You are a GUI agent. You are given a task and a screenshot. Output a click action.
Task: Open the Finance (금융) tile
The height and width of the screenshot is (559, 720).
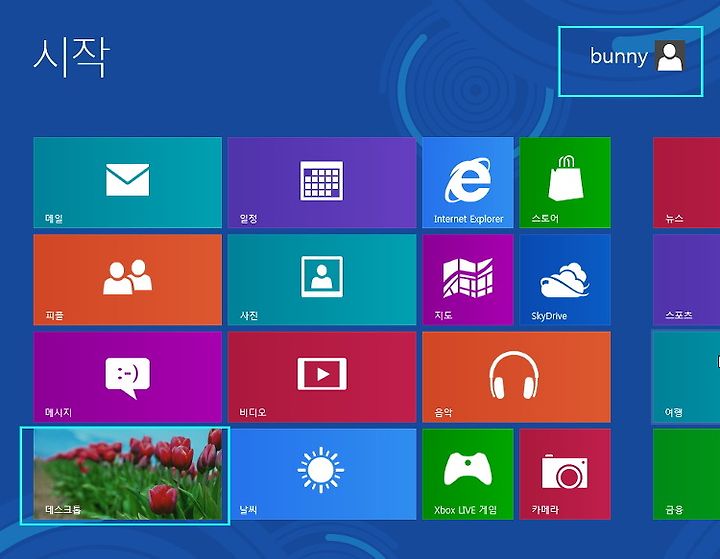[686, 474]
